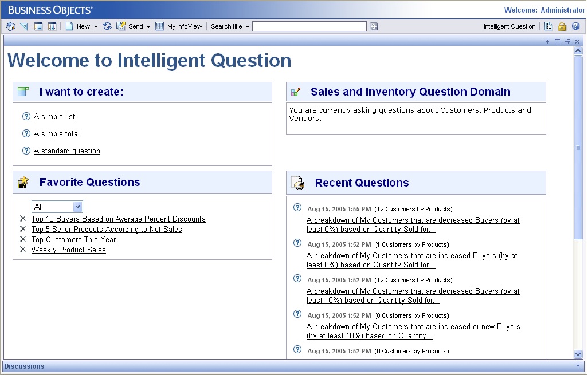Click the Search title label
This screenshot has width=588, height=375.
[x=226, y=26]
